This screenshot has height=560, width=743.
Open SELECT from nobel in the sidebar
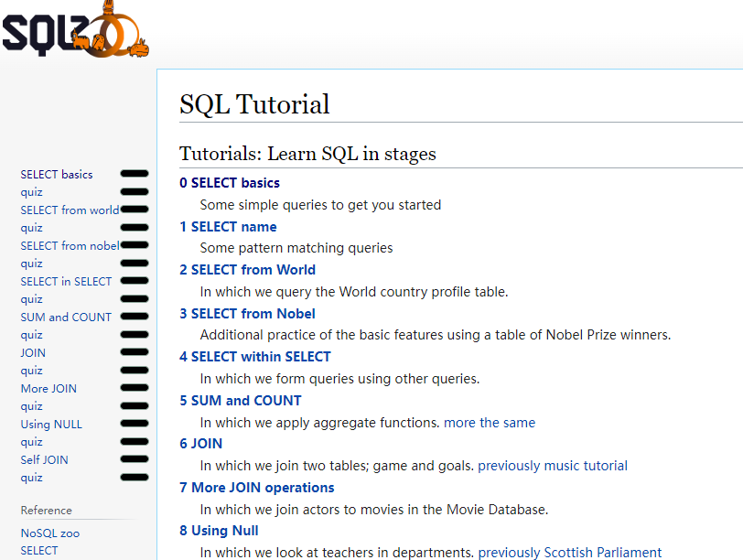point(70,245)
